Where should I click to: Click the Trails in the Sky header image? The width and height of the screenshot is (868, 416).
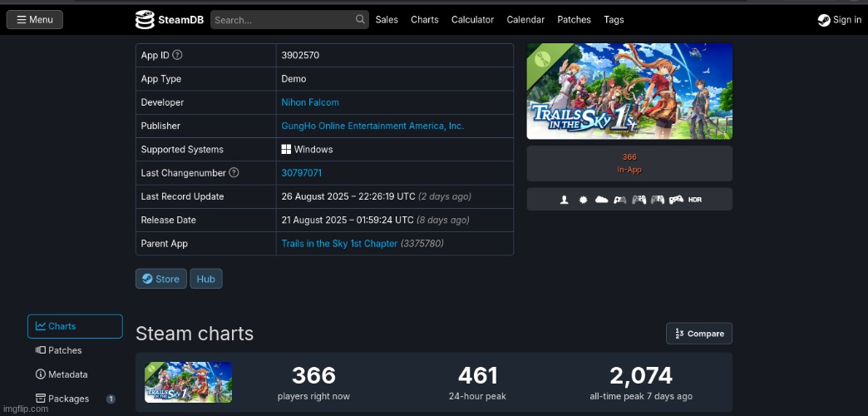(629, 91)
